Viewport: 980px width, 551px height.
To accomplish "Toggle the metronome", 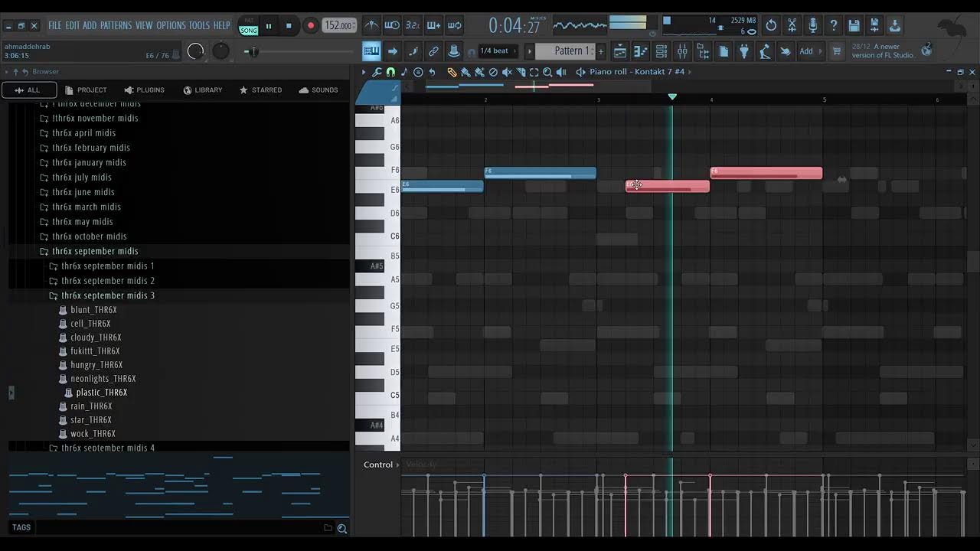I will (371, 25).
